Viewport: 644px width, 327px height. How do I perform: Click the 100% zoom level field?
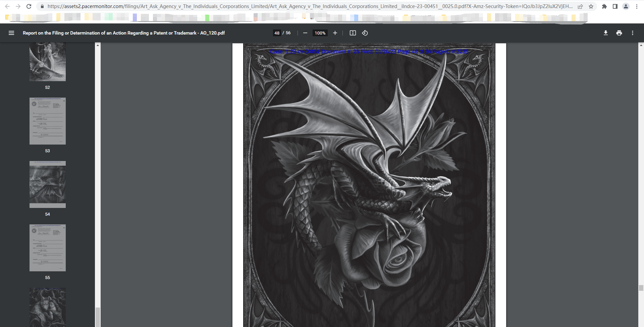pyautogui.click(x=320, y=33)
